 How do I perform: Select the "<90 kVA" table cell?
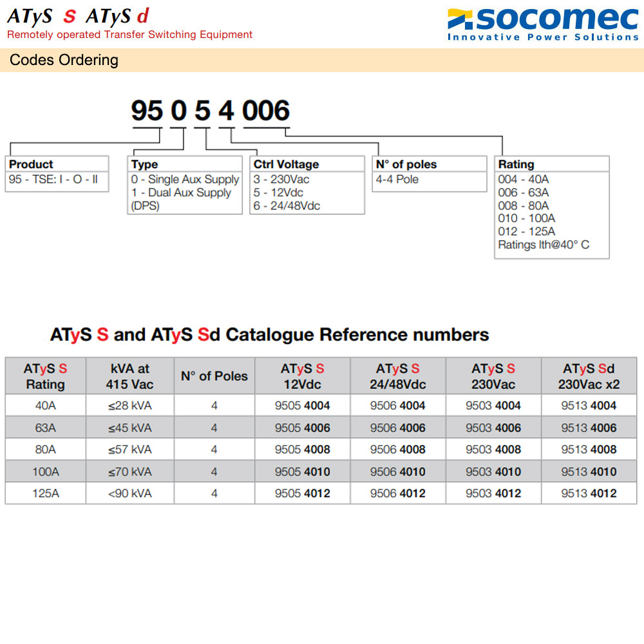tap(130, 494)
